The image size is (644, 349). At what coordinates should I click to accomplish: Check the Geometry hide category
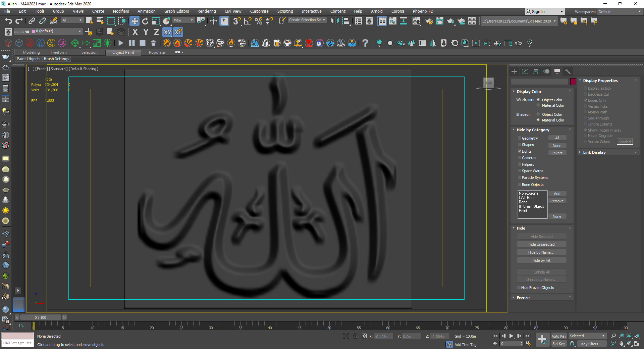pos(520,138)
